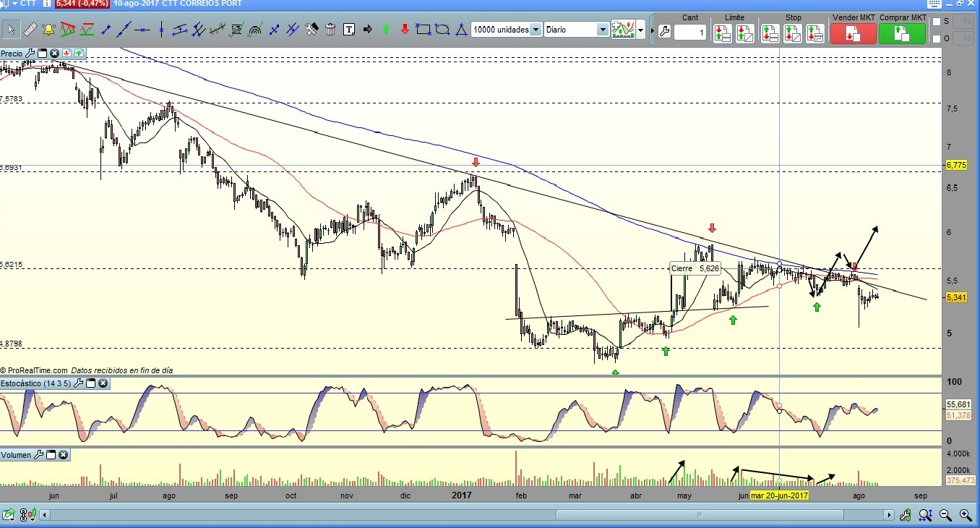Close the Estocástico indicator panel

coord(103,383)
